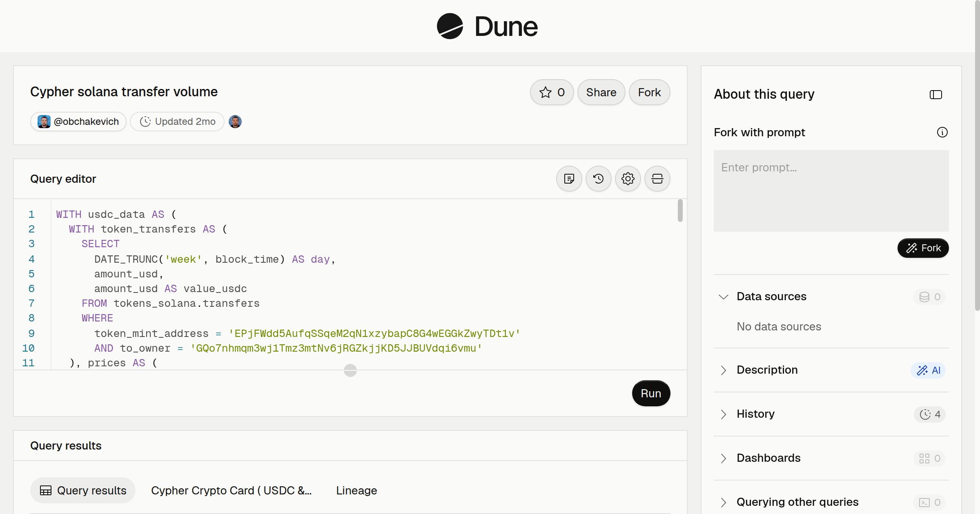Screen dimensions: 980x514
Task: Click the Dune logo
Action: coord(487,26)
